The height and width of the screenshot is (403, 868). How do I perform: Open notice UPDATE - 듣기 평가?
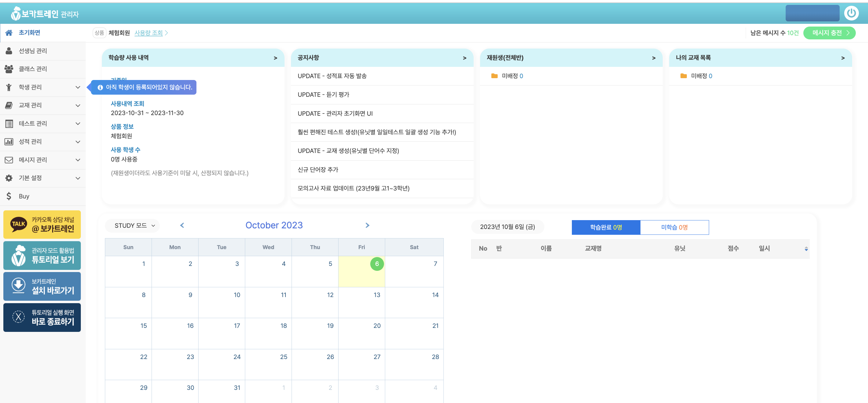pyautogui.click(x=323, y=95)
